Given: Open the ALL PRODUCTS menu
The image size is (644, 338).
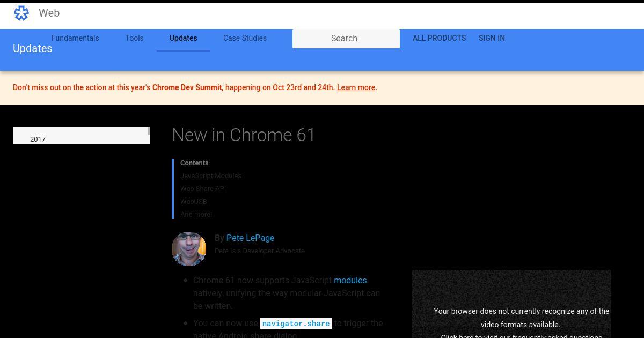Looking at the screenshot, I should [x=439, y=38].
